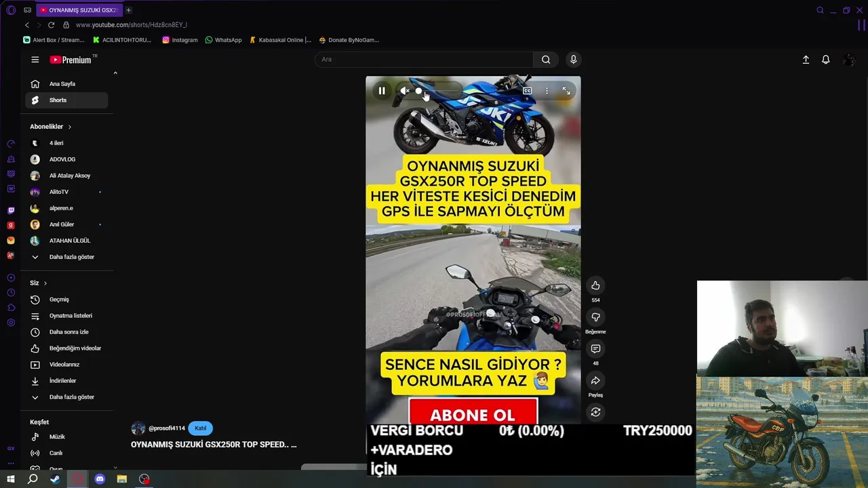Click the youtube.com address bar

click(132, 25)
